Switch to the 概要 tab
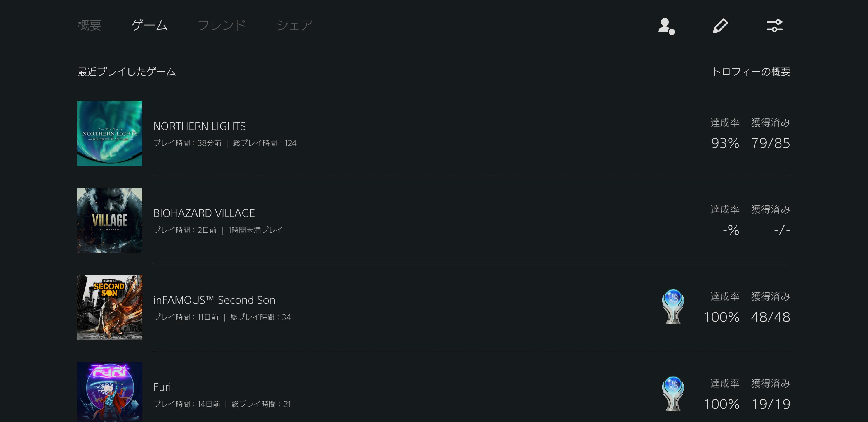The width and height of the screenshot is (868, 422). click(x=89, y=25)
